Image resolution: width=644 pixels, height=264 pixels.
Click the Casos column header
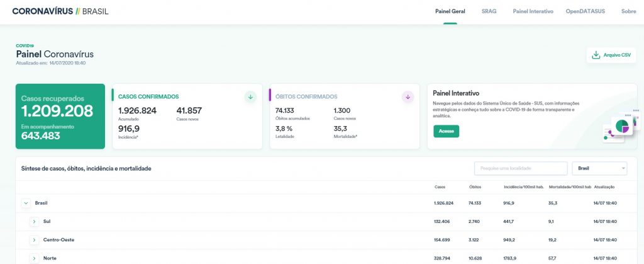[x=440, y=187]
